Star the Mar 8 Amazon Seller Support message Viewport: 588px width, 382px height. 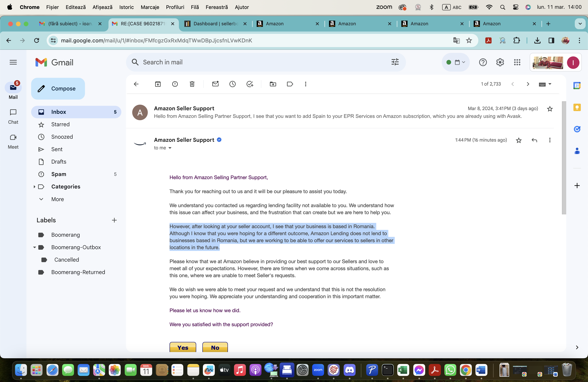coord(550,109)
